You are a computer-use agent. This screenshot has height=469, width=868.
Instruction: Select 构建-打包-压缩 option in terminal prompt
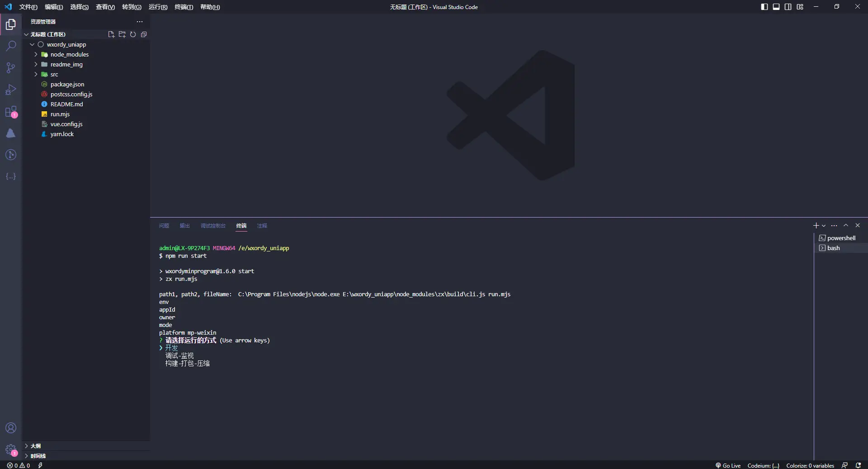(187, 364)
